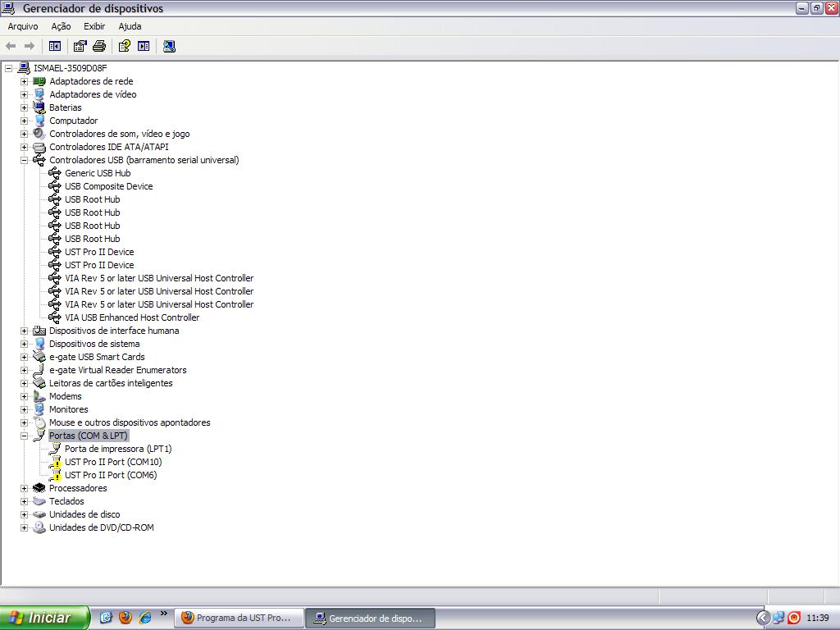Click the Print toolbar icon
The height and width of the screenshot is (630, 840).
pyautogui.click(x=99, y=46)
